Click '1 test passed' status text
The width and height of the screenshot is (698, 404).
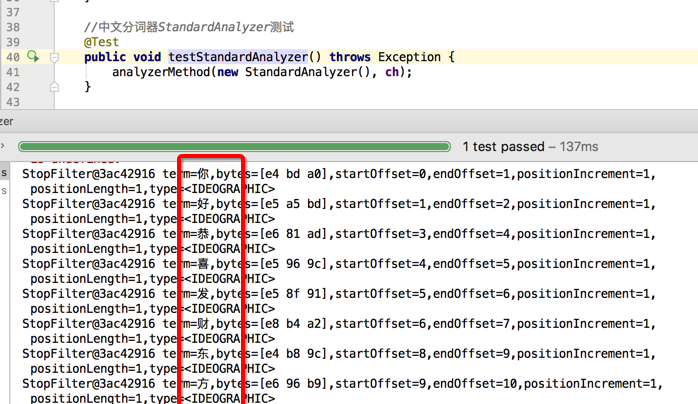coord(503,146)
